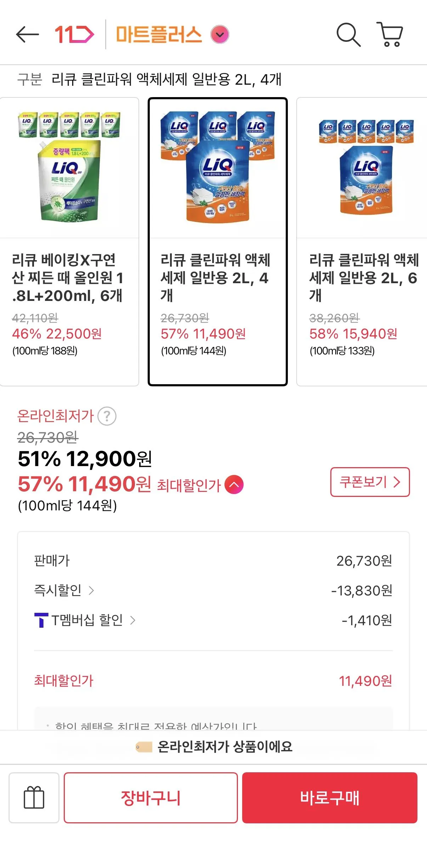Expand the 마트플러스 dropdown arrow

point(220,35)
